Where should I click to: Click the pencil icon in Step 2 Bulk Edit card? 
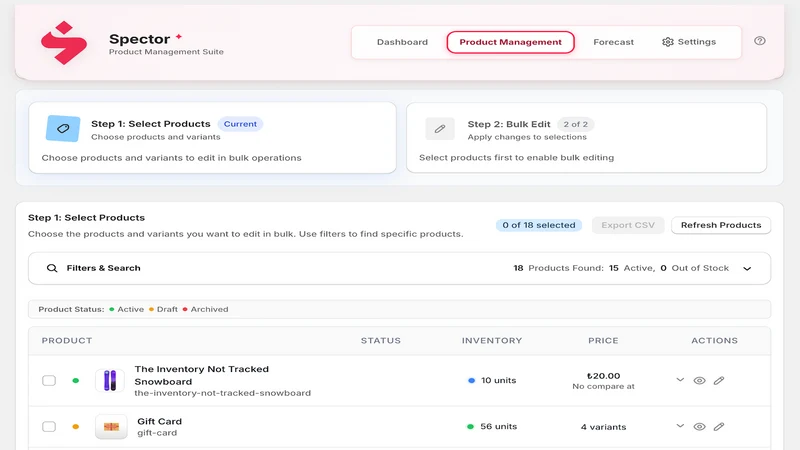pos(440,129)
